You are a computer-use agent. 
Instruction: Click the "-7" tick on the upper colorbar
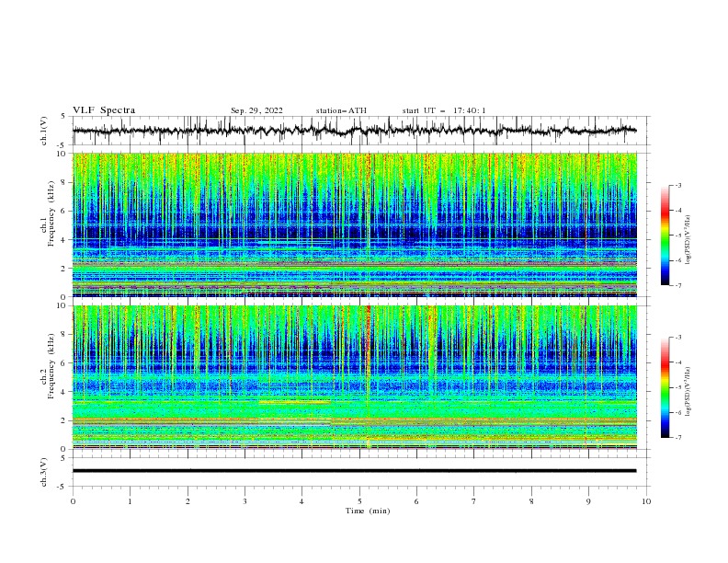click(677, 285)
